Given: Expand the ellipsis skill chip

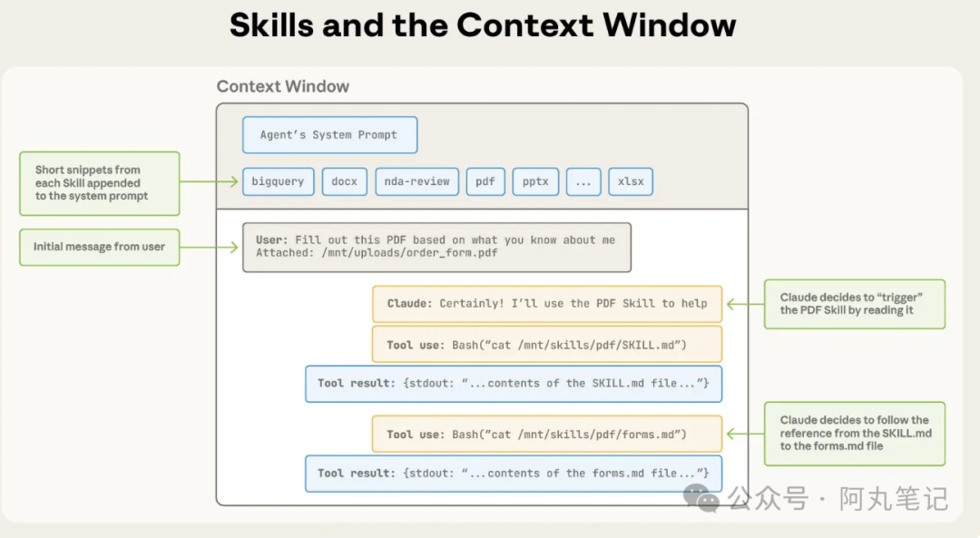Looking at the screenshot, I should point(583,181).
